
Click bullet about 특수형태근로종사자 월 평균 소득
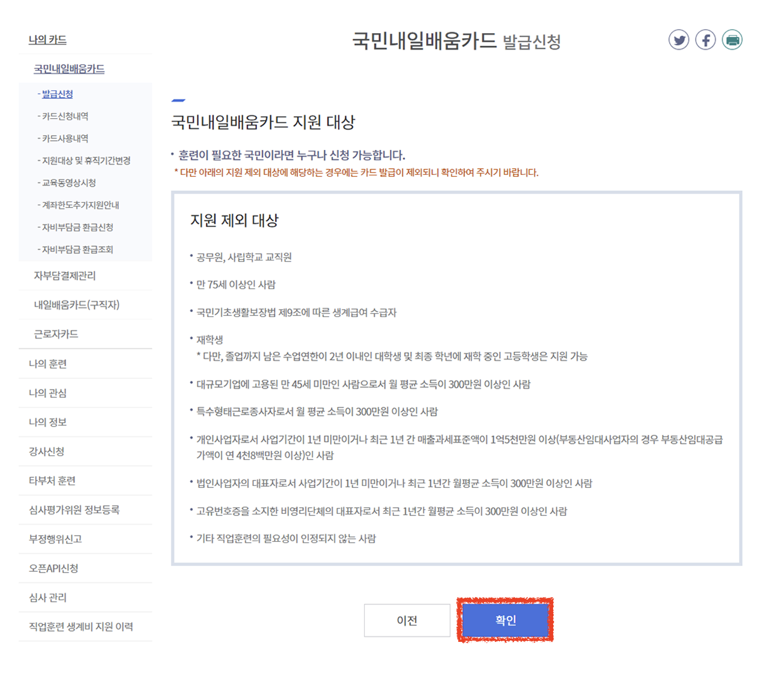[x=317, y=411]
